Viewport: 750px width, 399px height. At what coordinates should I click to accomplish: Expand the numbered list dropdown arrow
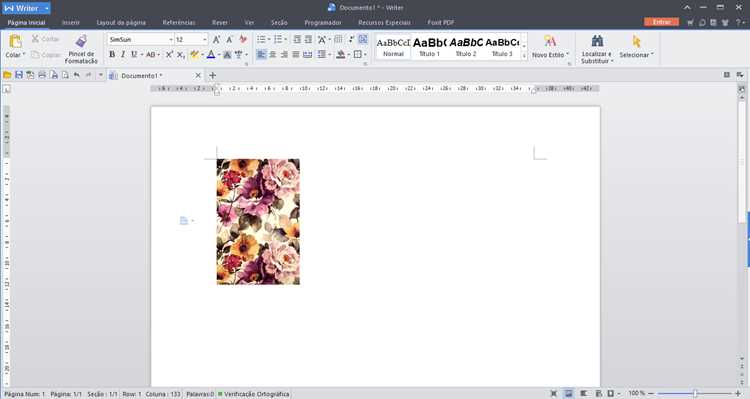[x=286, y=39]
